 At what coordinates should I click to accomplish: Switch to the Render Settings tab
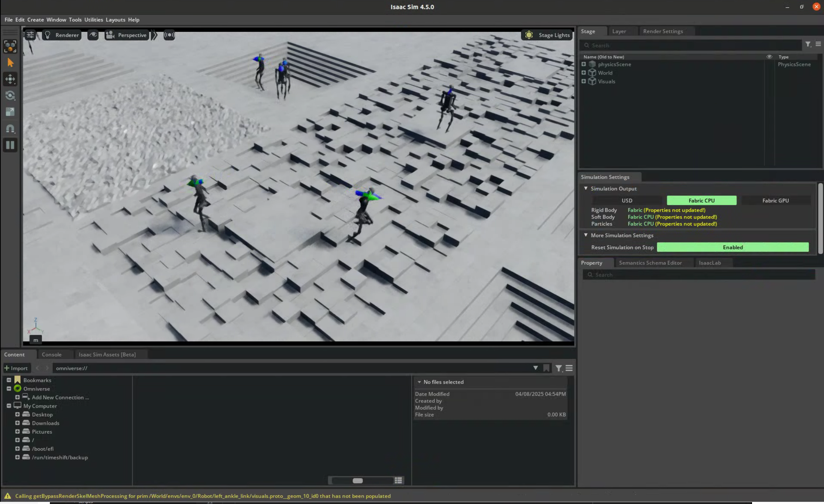[x=663, y=31]
